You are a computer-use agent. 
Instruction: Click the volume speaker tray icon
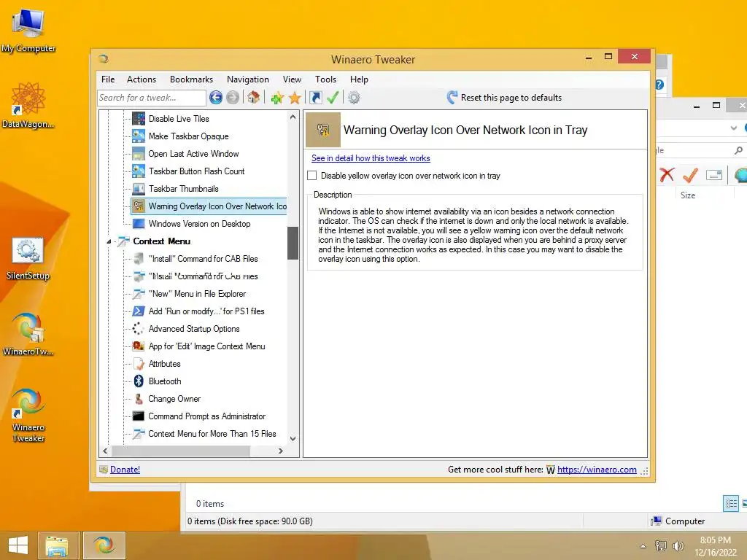(678, 545)
